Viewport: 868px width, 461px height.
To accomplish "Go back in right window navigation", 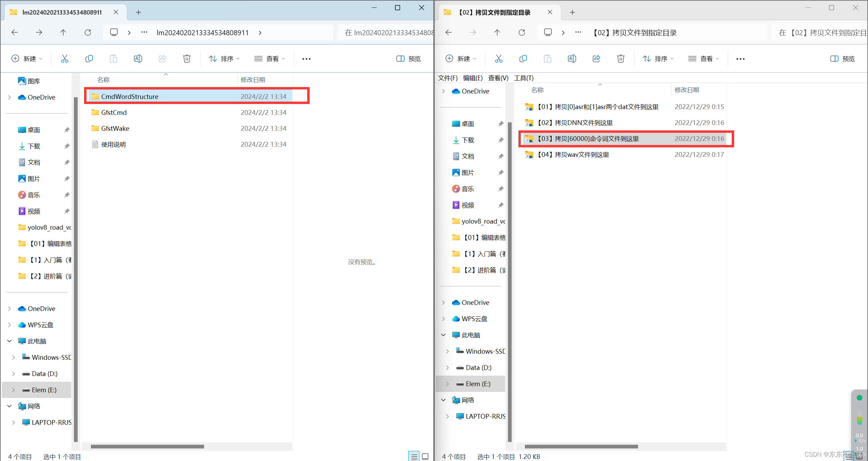I will click(449, 33).
